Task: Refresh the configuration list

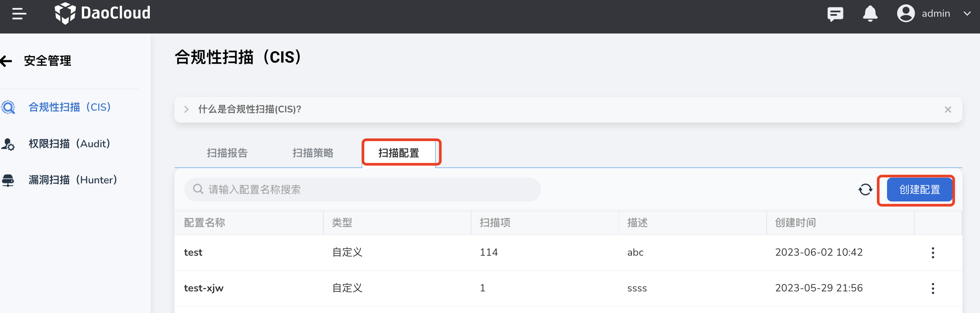Action: [x=865, y=190]
